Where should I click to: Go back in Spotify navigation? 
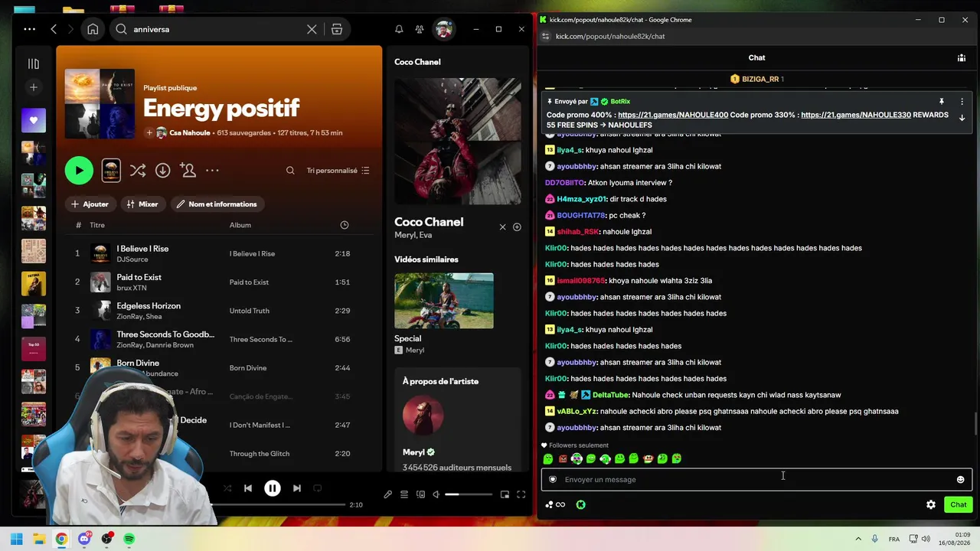pos(54,29)
